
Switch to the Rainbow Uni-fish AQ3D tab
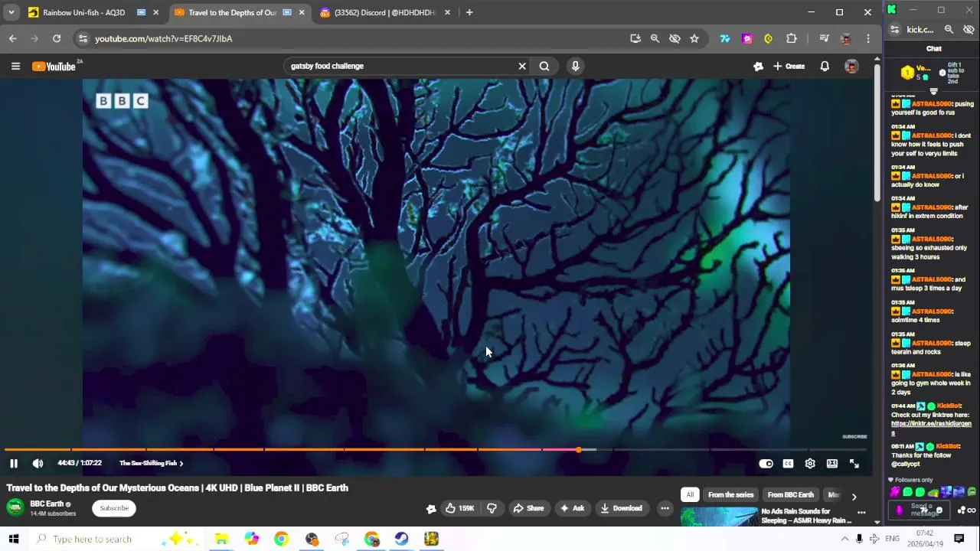83,12
